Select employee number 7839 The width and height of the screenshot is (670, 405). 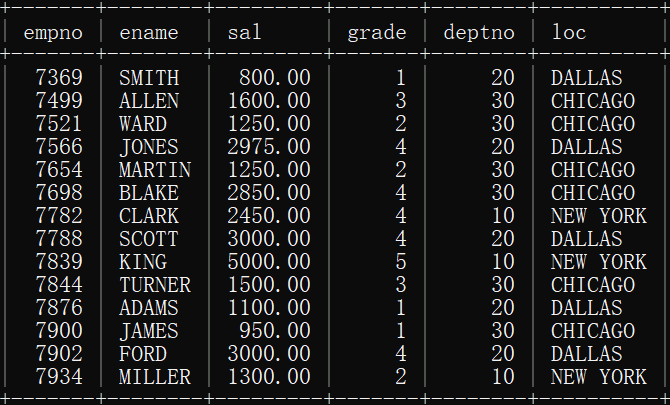coord(59,262)
